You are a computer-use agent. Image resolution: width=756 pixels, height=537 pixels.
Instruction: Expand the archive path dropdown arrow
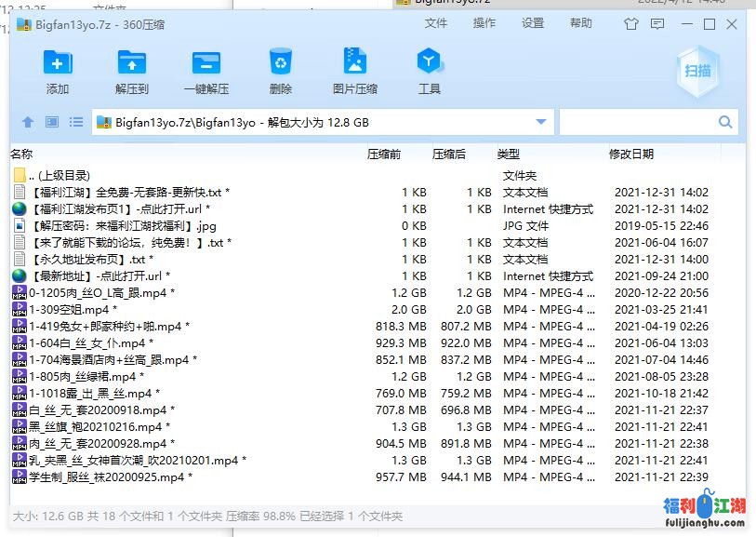click(x=541, y=122)
